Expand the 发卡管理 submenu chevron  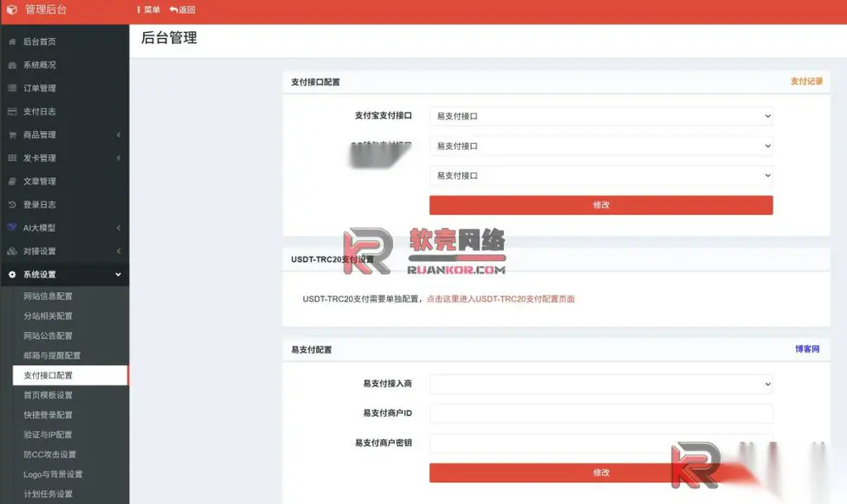pyautogui.click(x=119, y=158)
